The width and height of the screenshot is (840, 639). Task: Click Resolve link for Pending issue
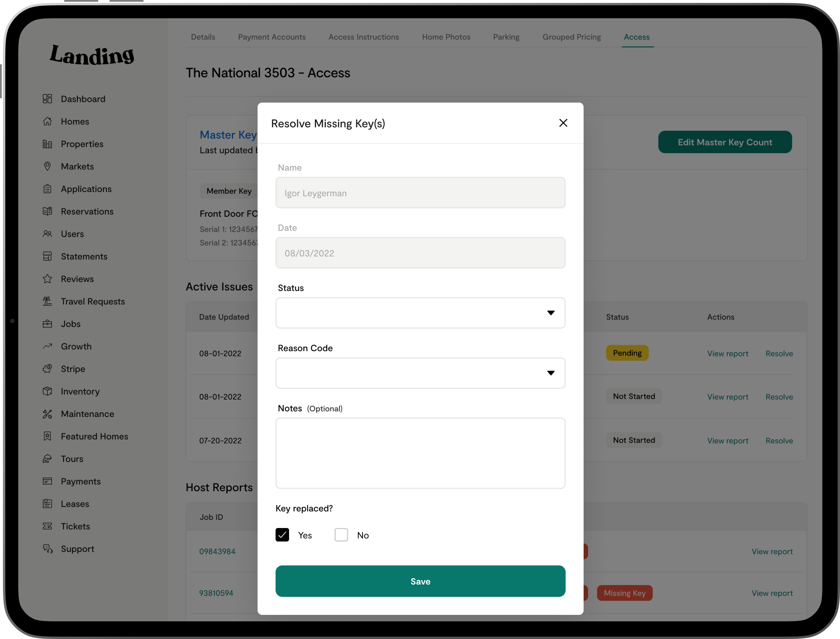pos(779,353)
